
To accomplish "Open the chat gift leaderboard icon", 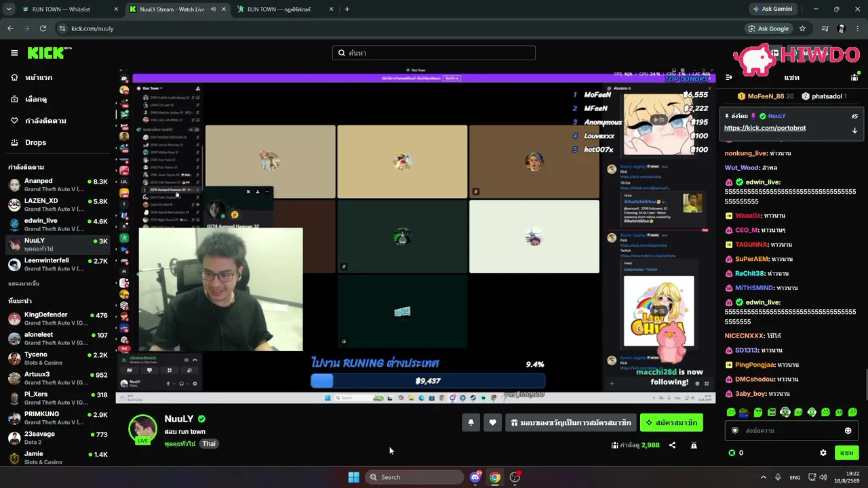I will click(x=854, y=77).
